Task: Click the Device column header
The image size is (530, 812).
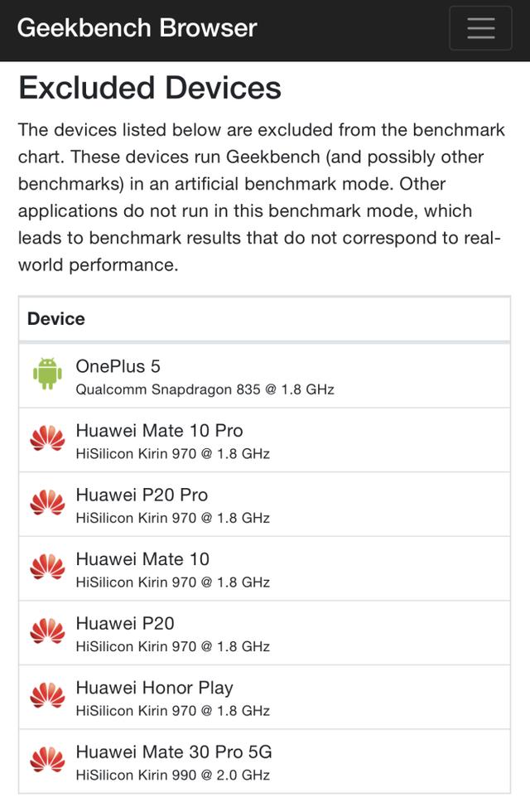Action: click(56, 319)
